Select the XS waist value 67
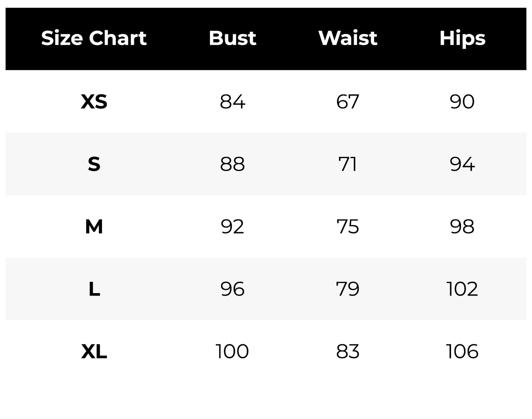The image size is (532, 419). [x=348, y=102]
